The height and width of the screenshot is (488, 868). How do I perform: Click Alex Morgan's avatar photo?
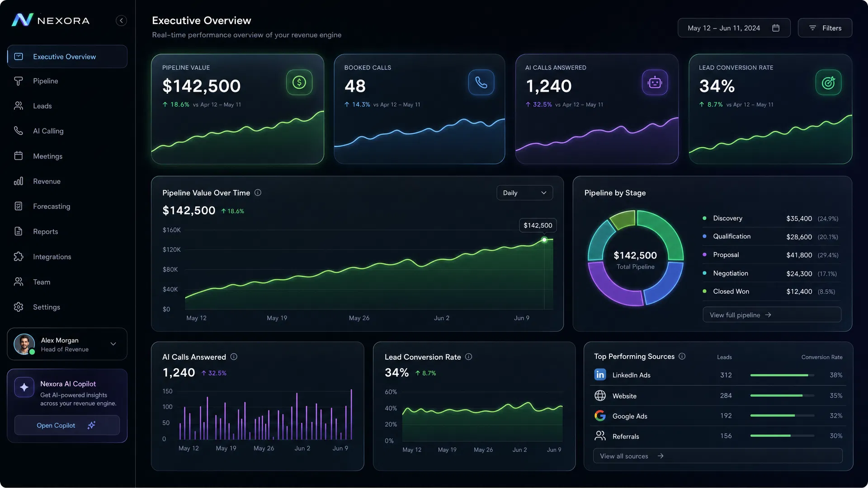click(x=24, y=344)
